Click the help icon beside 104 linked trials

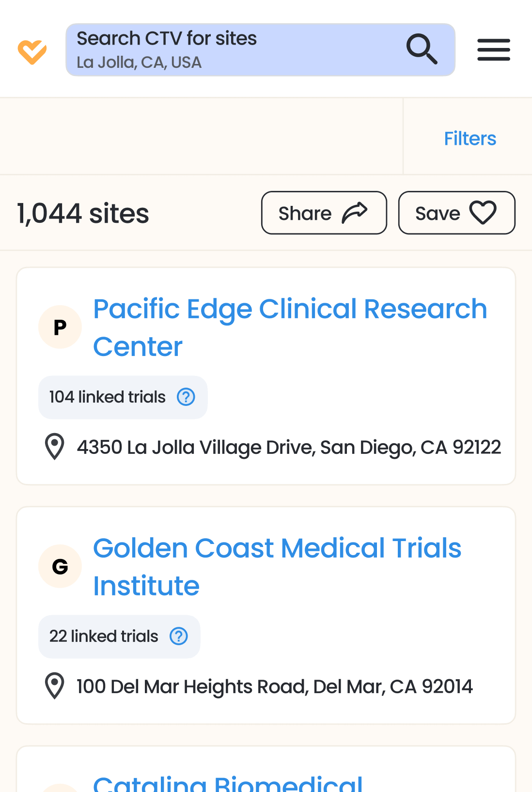(x=186, y=397)
